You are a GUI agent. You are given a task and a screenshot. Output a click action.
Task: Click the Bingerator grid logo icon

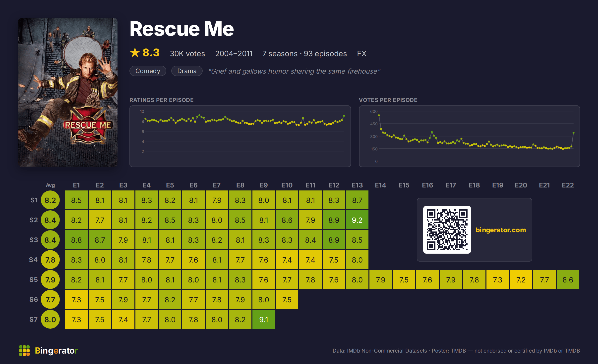point(24,351)
